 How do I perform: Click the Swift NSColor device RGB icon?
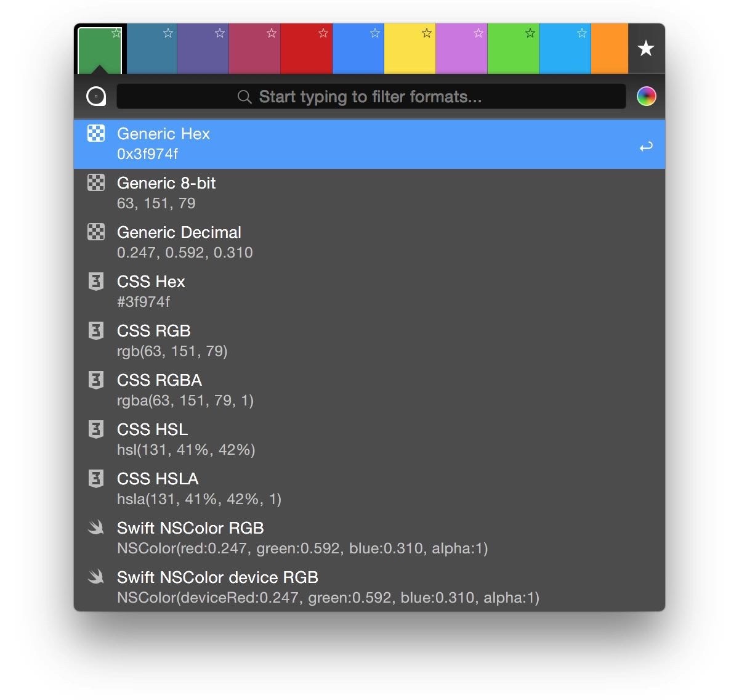[95, 577]
